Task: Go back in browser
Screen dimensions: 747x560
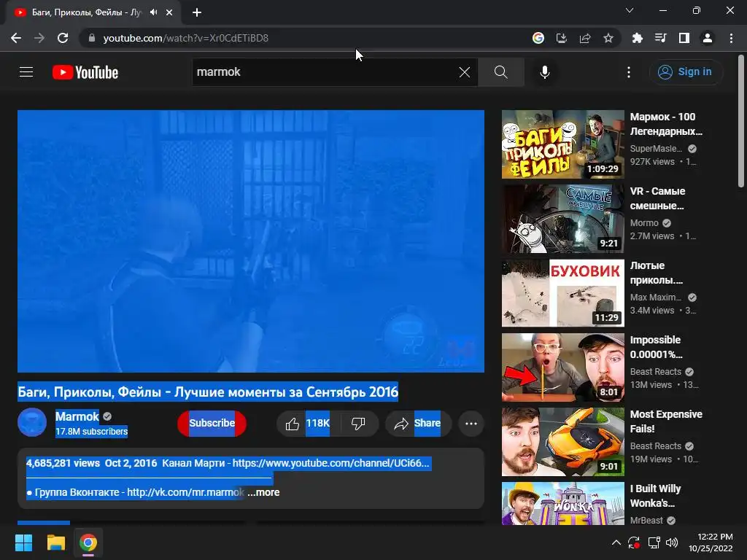Action: pyautogui.click(x=16, y=38)
